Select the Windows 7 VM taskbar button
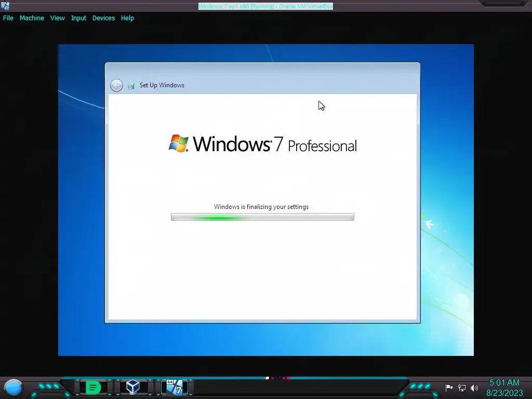 click(x=175, y=387)
